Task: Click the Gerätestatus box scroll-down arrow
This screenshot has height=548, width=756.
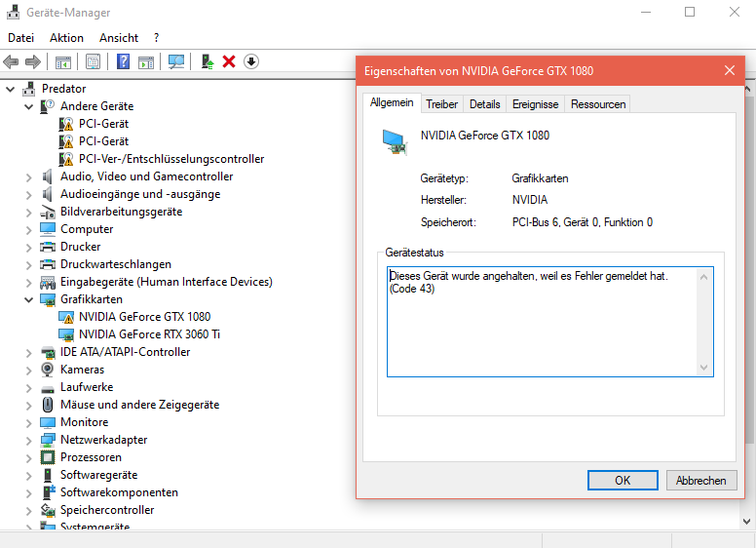Action: [704, 368]
